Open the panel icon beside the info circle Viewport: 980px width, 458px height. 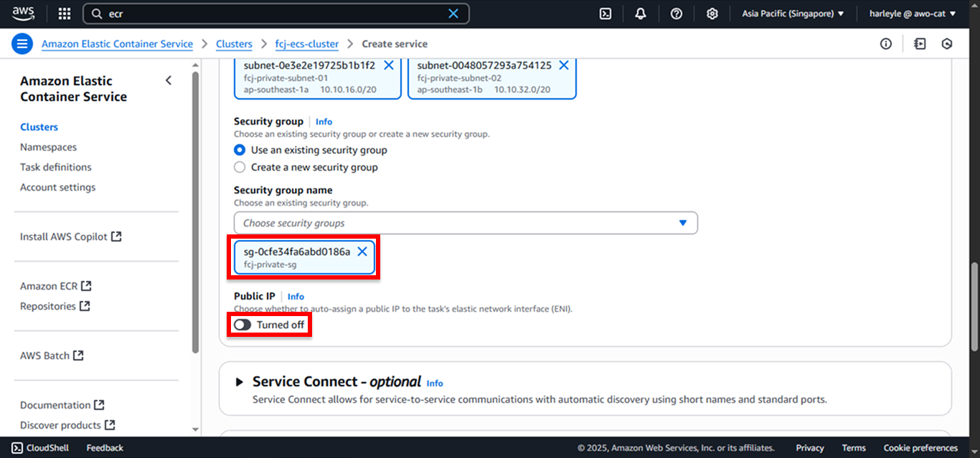[x=920, y=44]
